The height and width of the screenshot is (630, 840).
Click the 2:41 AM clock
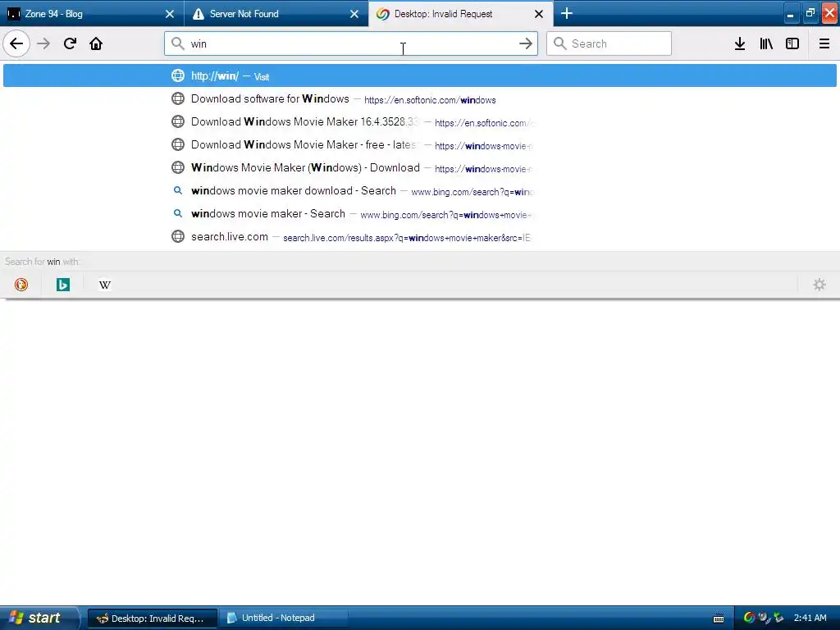tap(810, 619)
